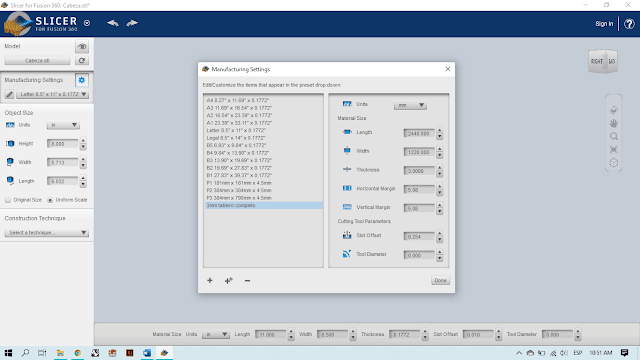Duplicate preset with plus-copy icon
Image resolution: width=640 pixels, height=360 pixels.
click(x=229, y=280)
